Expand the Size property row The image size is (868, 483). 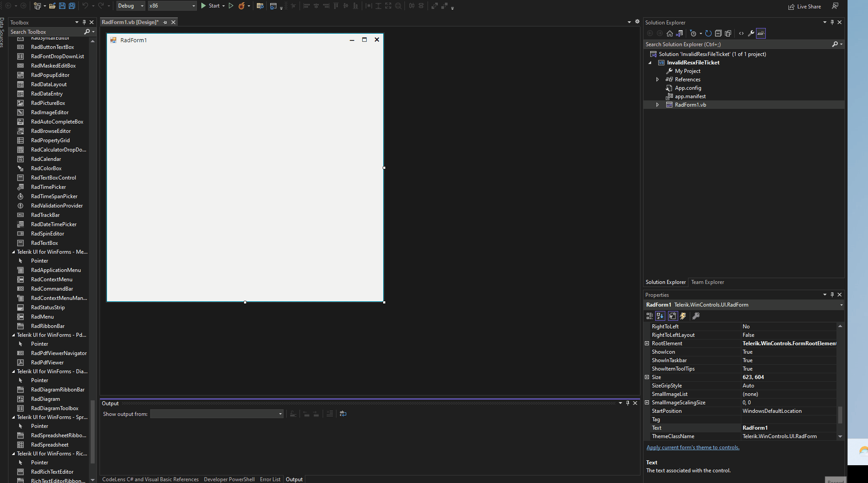pyautogui.click(x=647, y=377)
